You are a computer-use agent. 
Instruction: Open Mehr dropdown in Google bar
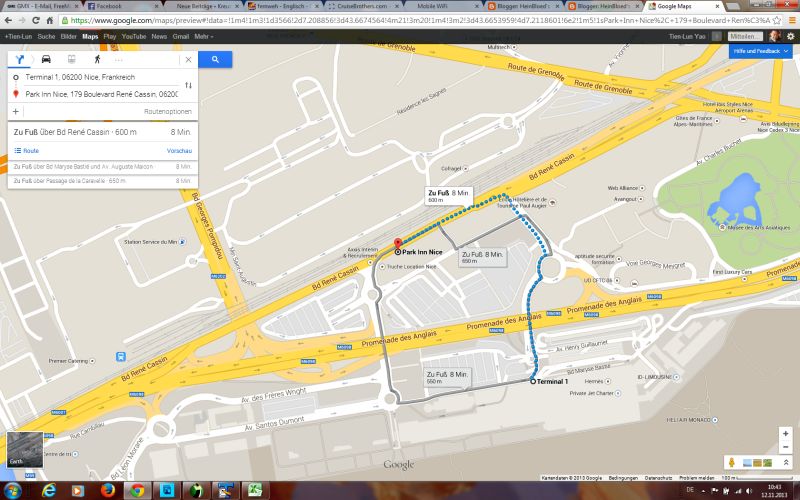[x=204, y=37]
